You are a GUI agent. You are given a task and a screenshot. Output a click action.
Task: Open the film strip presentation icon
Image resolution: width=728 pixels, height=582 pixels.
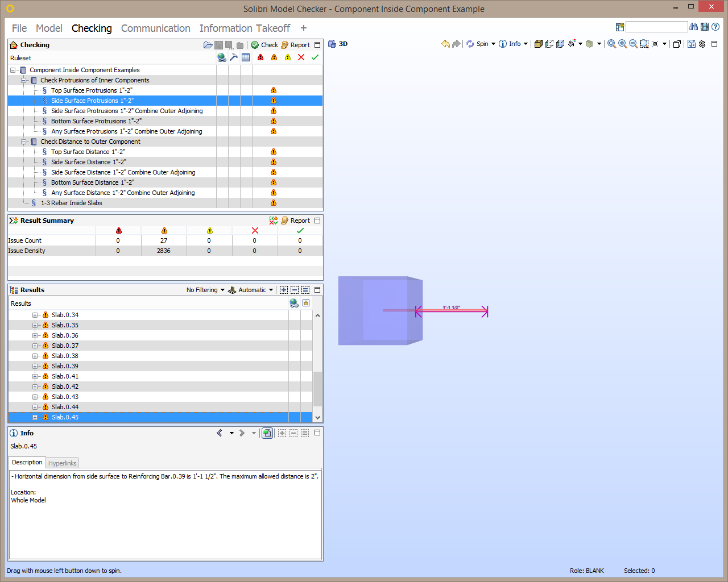[x=705, y=27]
